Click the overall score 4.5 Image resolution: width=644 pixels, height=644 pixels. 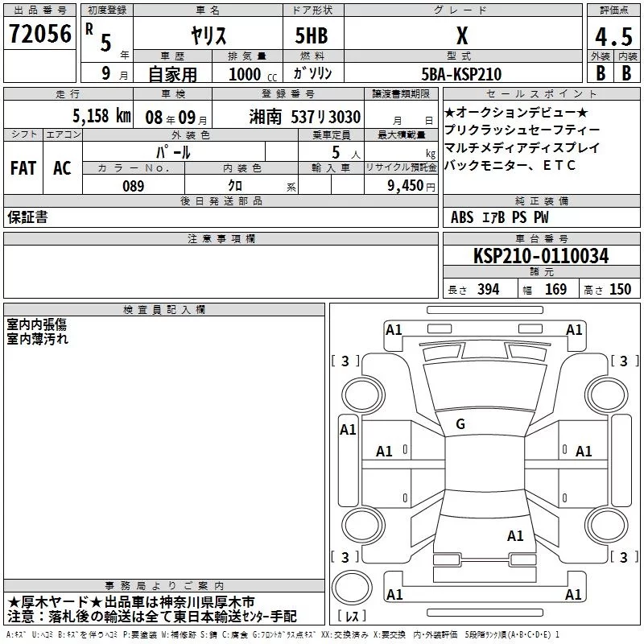pos(613,36)
